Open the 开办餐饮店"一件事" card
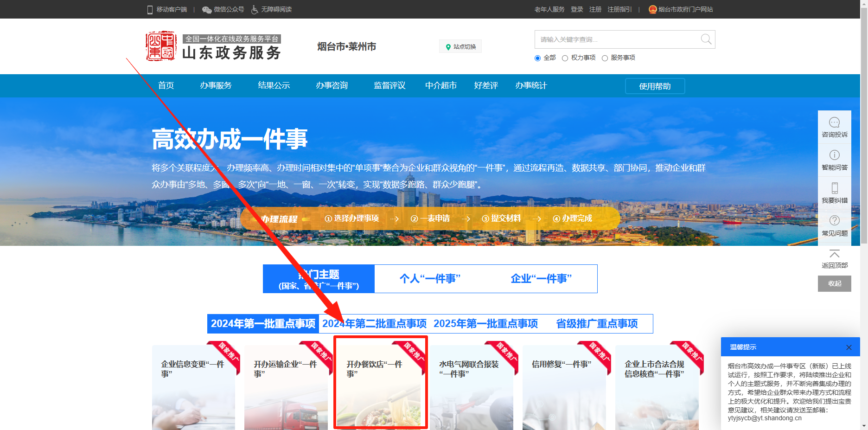 pos(380,383)
